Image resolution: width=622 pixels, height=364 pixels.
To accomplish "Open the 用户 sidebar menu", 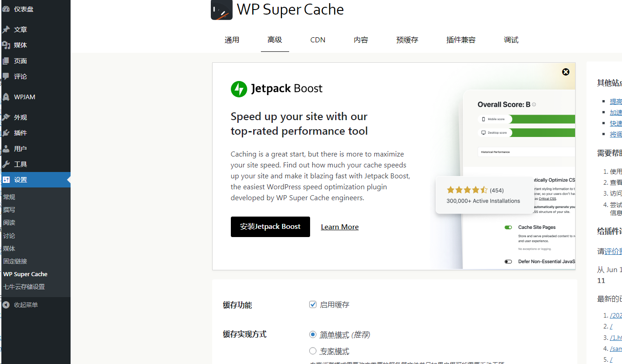I will click(36, 149).
